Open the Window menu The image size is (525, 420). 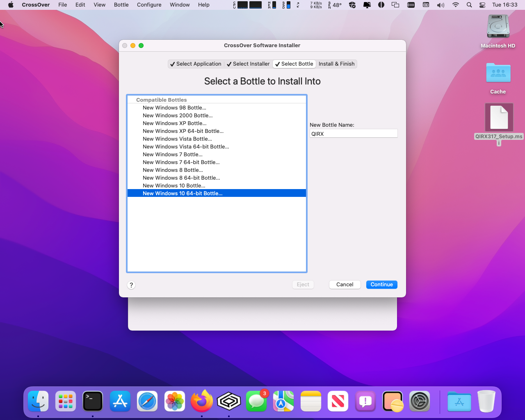pos(180,5)
